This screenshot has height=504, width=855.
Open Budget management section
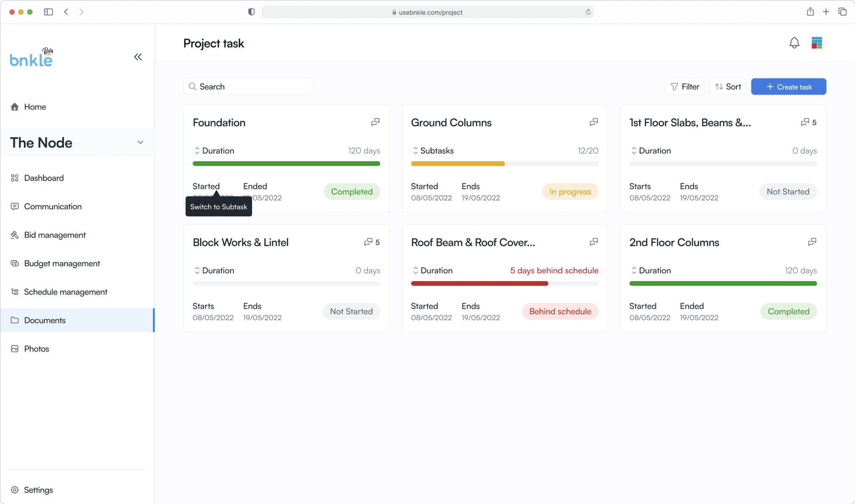coord(78,263)
